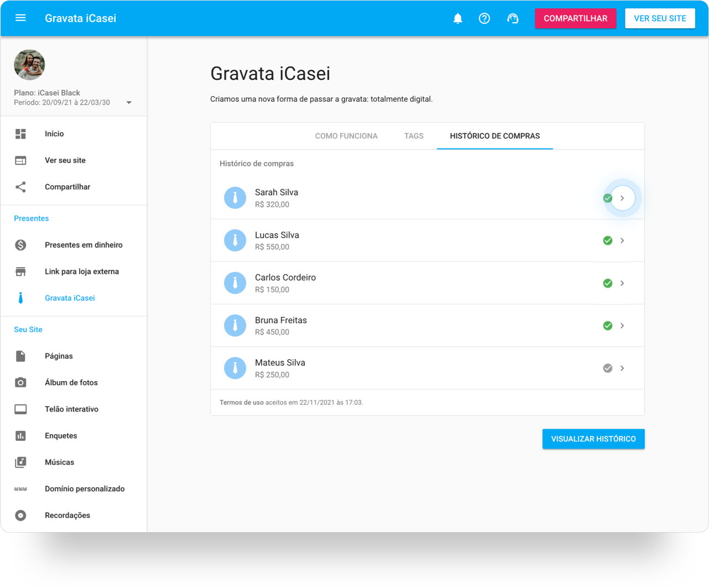
Task: Click the Carlos Cordeiro name text
Action: (285, 278)
